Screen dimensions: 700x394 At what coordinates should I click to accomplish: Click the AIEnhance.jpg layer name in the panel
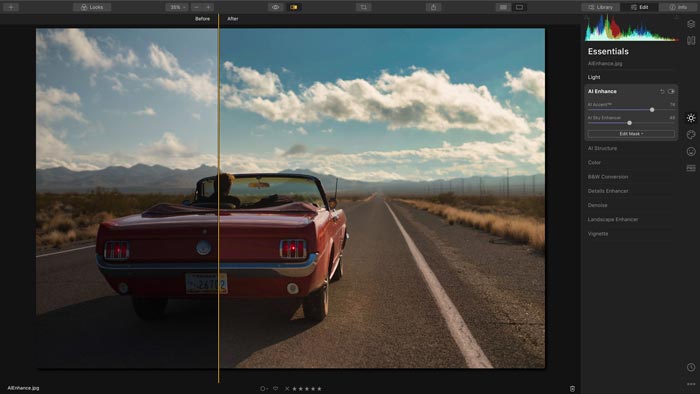pyautogui.click(x=605, y=64)
